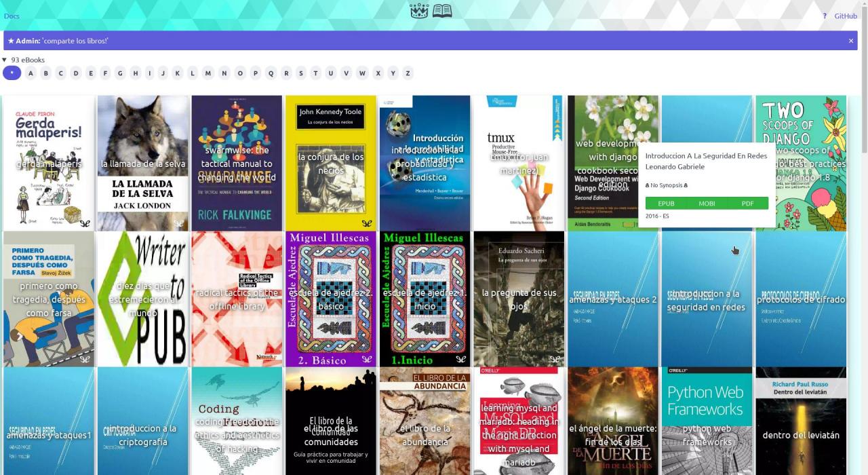Open Python Web Frameworks cover
The width and height of the screenshot is (868, 475).
click(707, 421)
